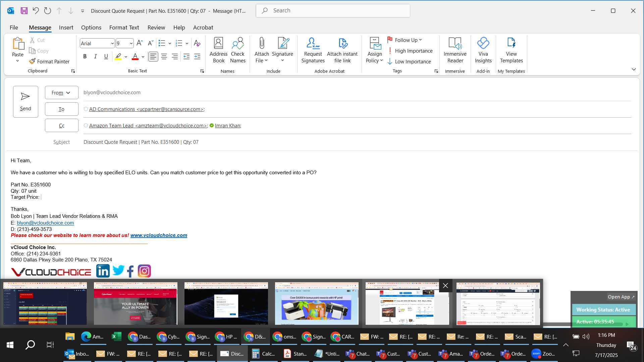The width and height of the screenshot is (644, 362).
Task: Attach instant file link
Action: 342,50
